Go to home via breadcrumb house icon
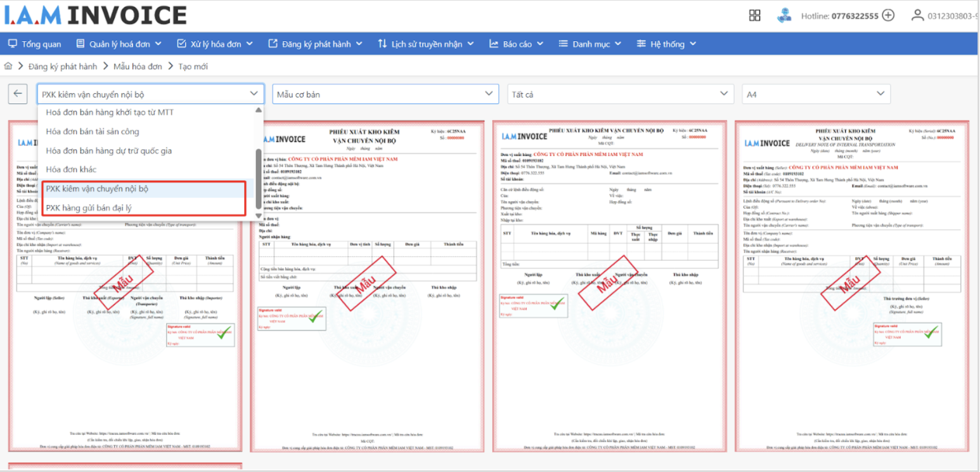The image size is (980, 472). pos(9,66)
